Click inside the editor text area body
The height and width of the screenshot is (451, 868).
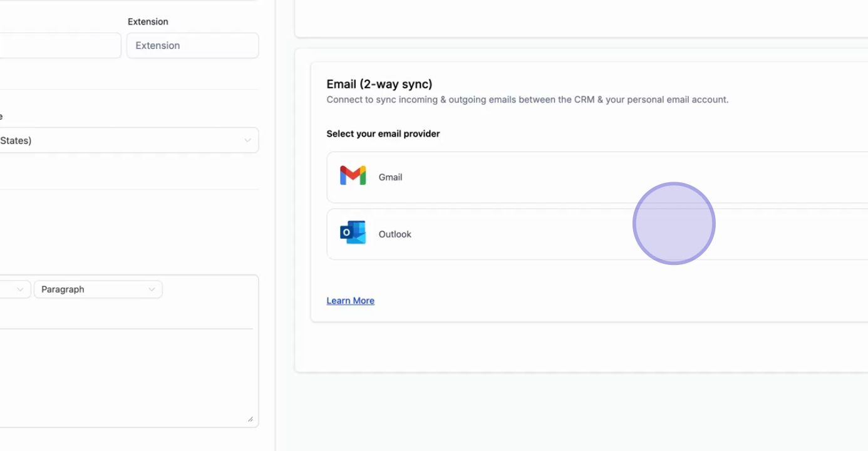point(125,376)
